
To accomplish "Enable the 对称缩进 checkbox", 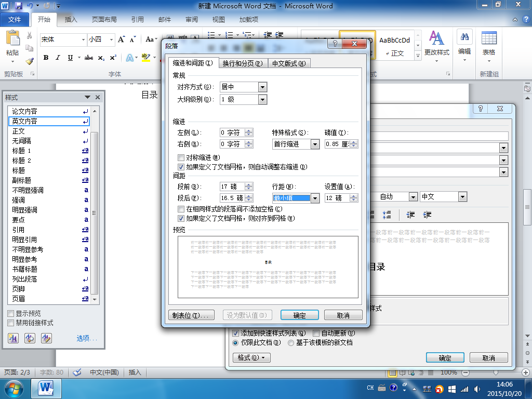I will click(181, 157).
